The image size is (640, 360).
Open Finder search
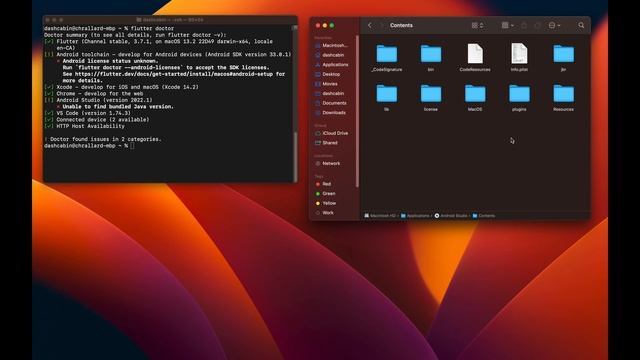click(581, 25)
